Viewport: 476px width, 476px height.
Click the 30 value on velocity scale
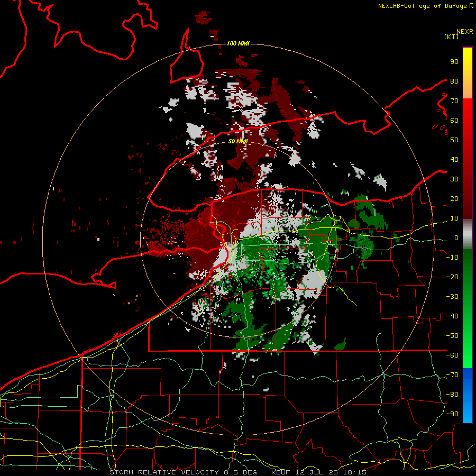pyautogui.click(x=454, y=179)
